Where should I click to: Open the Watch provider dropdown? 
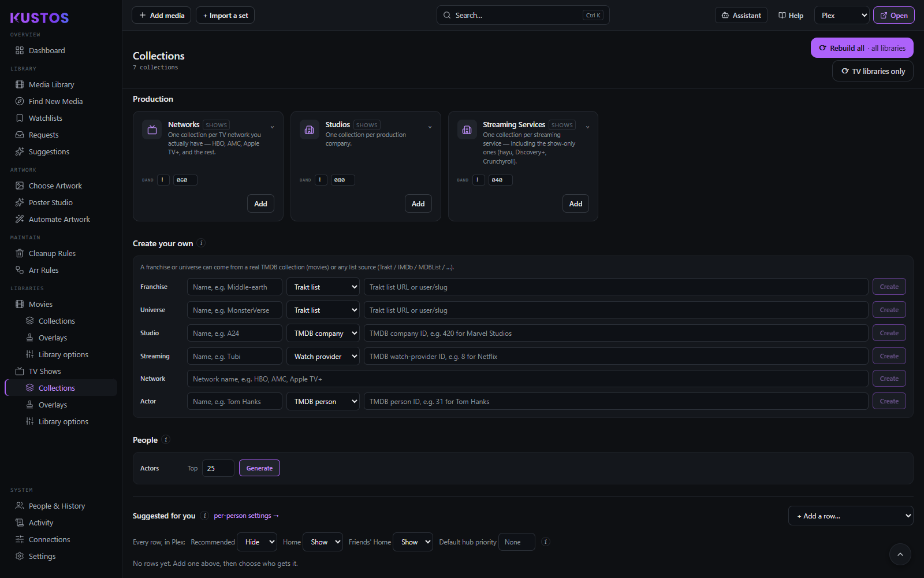(323, 356)
